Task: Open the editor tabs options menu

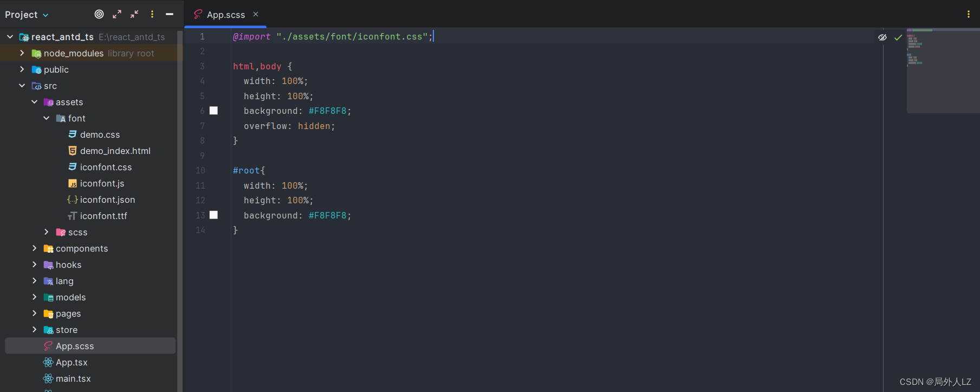Action: point(969,15)
